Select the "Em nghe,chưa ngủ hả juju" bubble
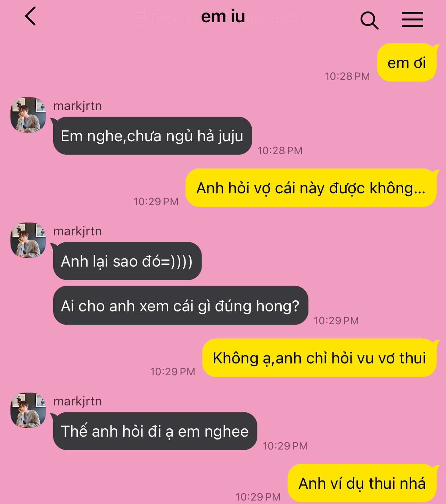The image size is (446, 504). (x=152, y=136)
